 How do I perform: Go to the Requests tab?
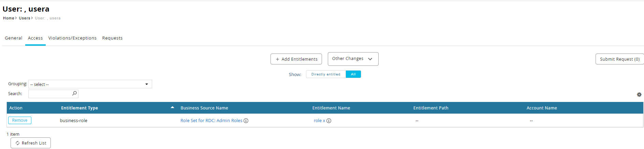point(112,38)
